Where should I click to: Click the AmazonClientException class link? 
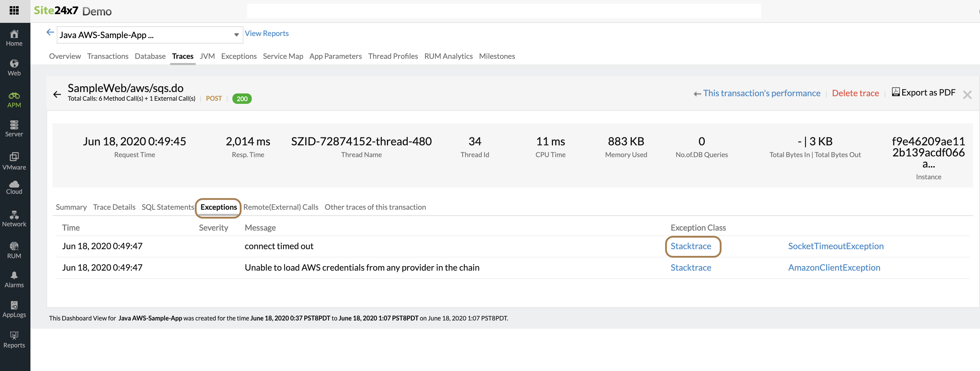(x=834, y=268)
